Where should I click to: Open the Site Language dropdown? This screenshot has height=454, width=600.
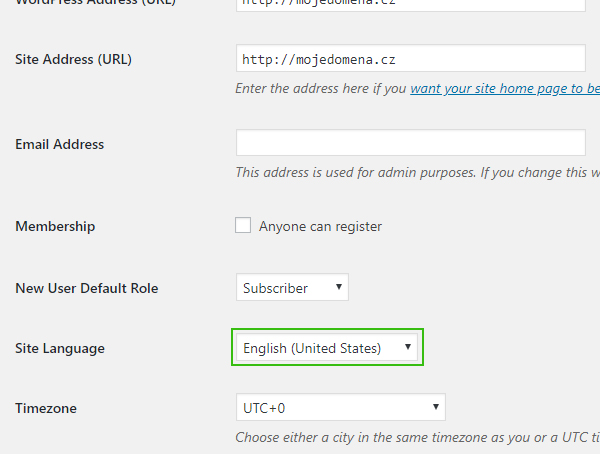[327, 348]
